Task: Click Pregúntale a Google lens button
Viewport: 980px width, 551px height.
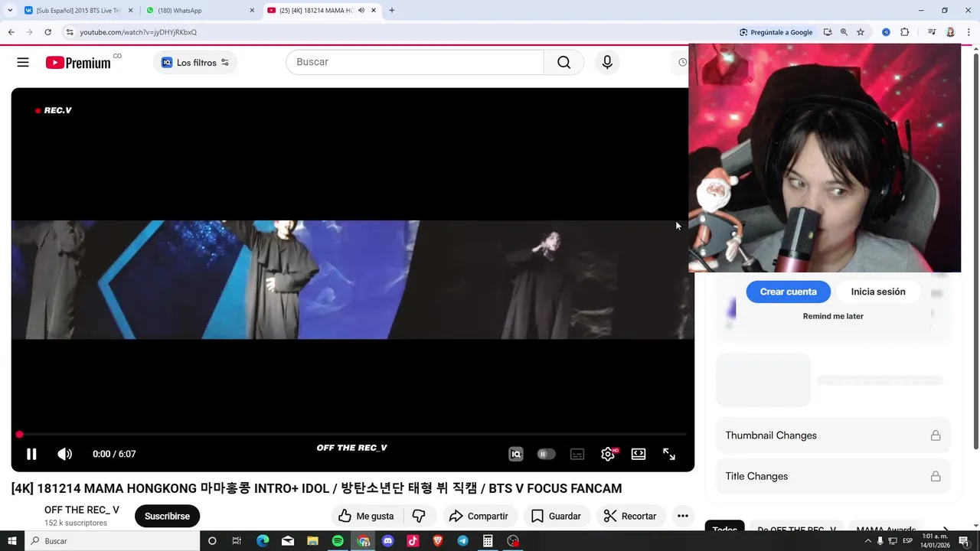Action: pos(776,32)
